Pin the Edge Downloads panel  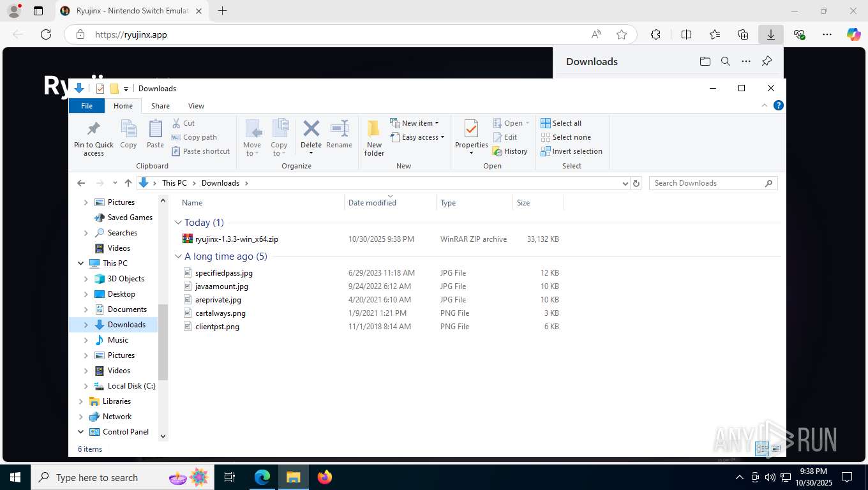[767, 61]
